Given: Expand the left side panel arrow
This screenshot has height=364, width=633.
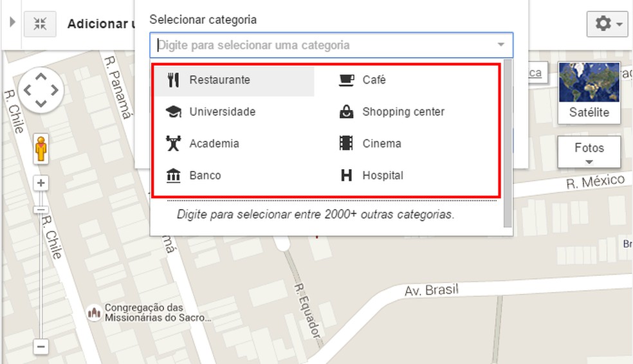Looking at the screenshot, I should click(x=12, y=24).
